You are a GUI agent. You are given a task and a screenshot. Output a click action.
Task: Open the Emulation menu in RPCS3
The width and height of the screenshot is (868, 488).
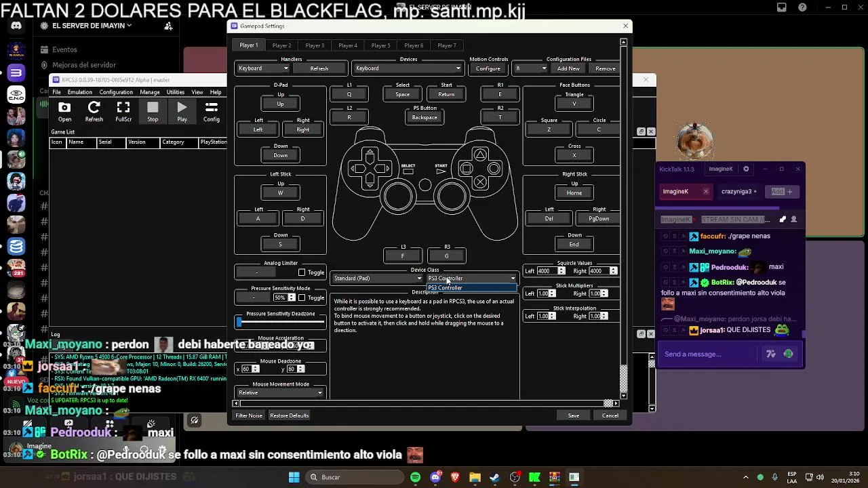(x=79, y=92)
